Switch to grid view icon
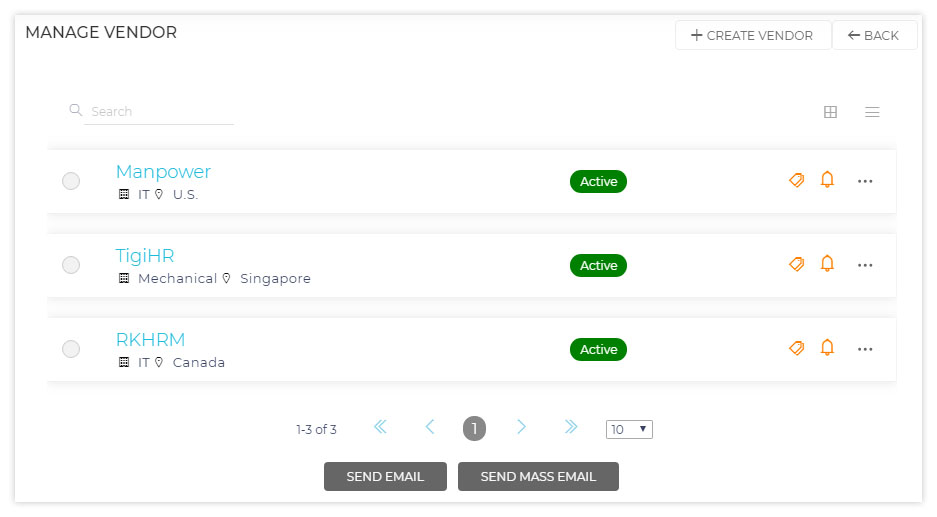The height and width of the screenshot is (517, 937). (x=830, y=112)
